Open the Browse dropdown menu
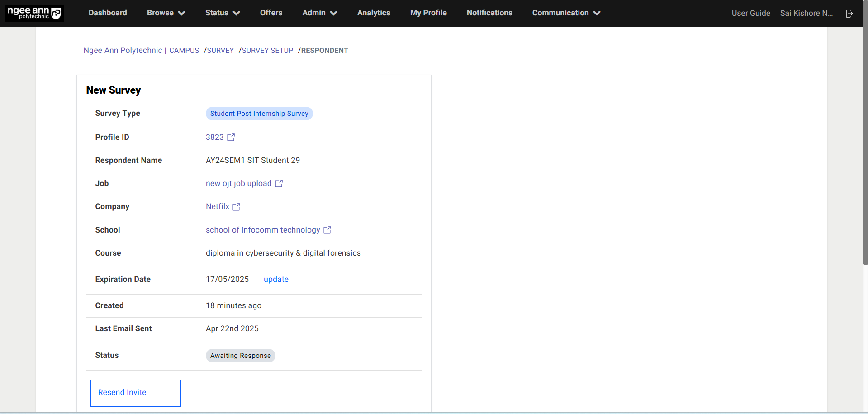868x414 pixels. 166,13
